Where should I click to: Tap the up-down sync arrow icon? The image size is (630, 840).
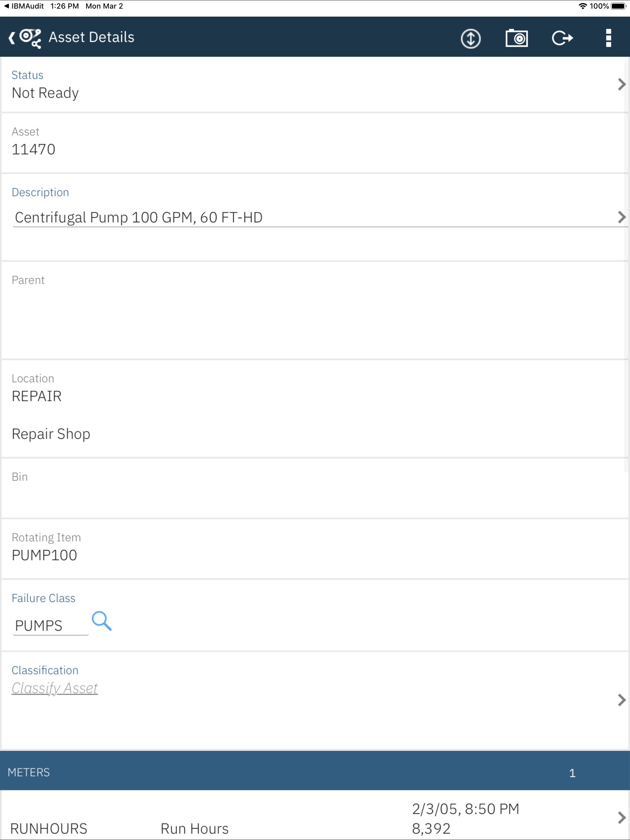point(470,38)
